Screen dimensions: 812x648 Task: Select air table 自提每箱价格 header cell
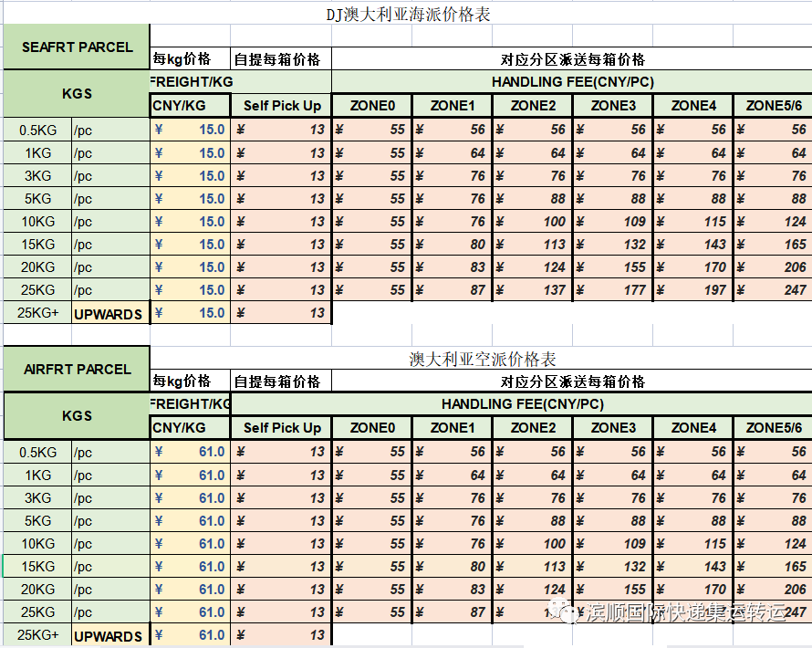(281, 381)
